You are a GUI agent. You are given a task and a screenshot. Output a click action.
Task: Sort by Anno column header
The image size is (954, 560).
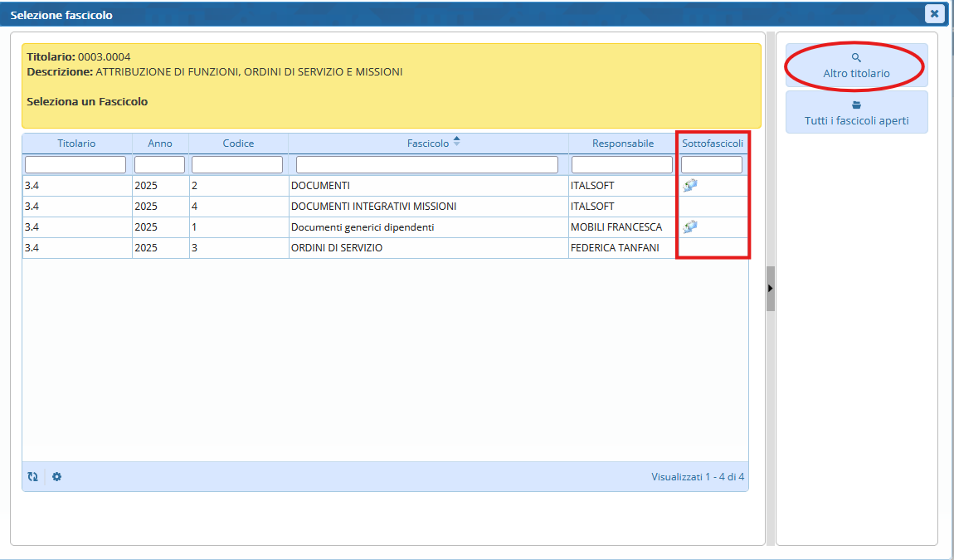click(160, 144)
